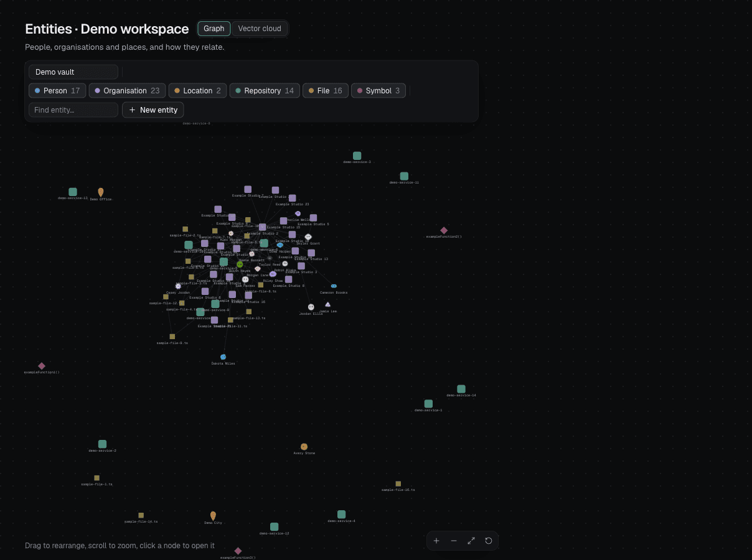The height and width of the screenshot is (560, 752).
Task: Open the Example Studio 5 node
Action: [313, 218]
